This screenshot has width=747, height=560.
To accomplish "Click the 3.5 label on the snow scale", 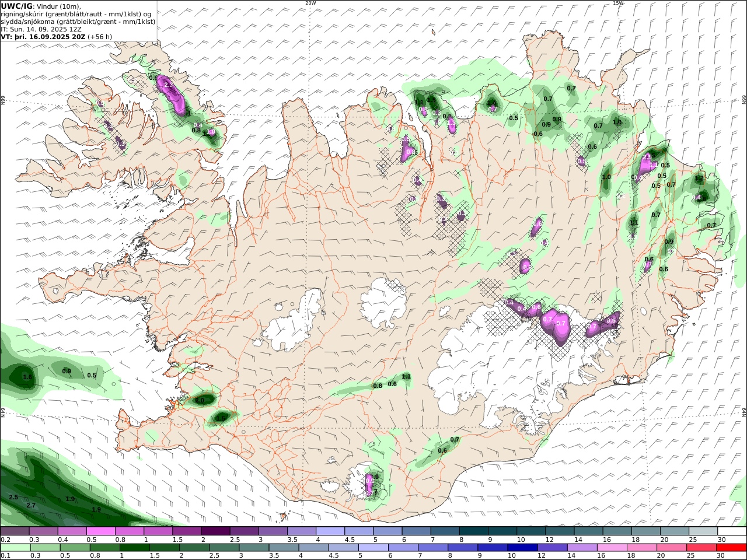I will (292, 540).
